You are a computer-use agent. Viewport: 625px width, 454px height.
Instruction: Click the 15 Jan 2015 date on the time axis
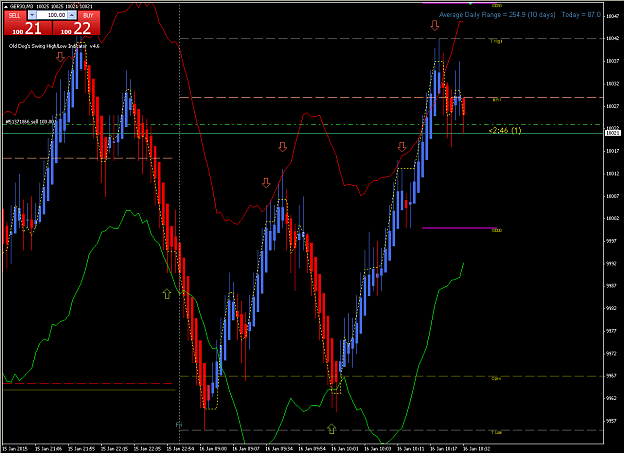tap(15, 449)
